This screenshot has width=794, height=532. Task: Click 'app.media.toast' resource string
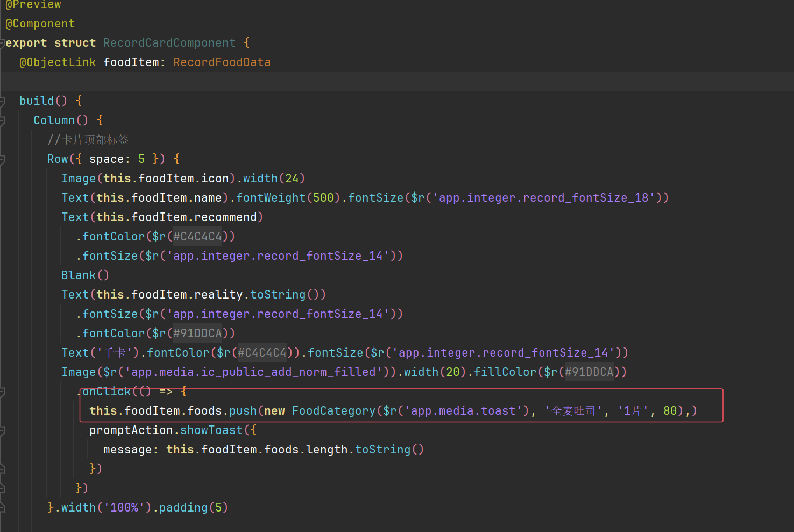click(463, 411)
